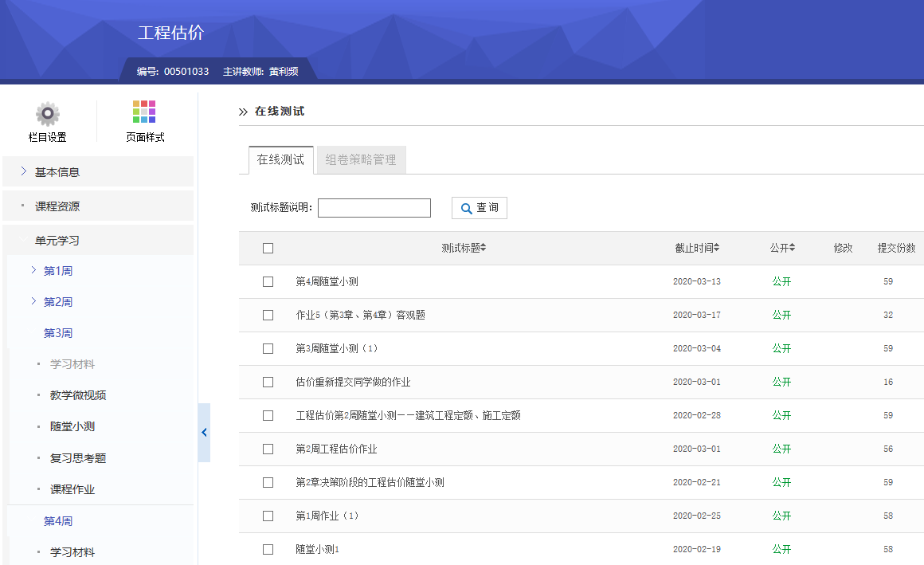The height and width of the screenshot is (565, 924).
Task: Check the select-all checkbox in the table header
Action: click(268, 248)
